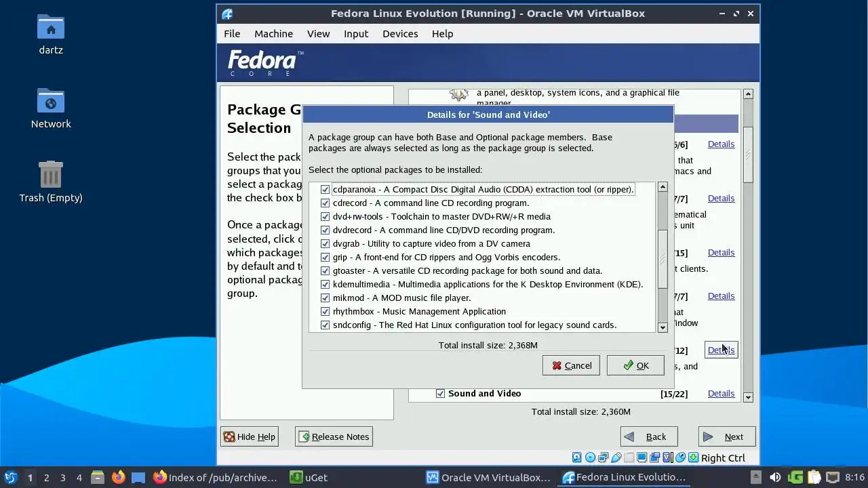Click the Back button
Viewport: 868px width, 488px height.
(648, 436)
